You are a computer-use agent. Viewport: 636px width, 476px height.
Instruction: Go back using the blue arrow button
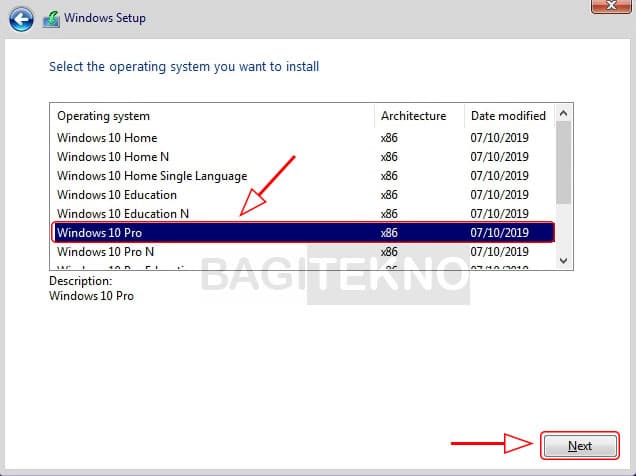[x=21, y=19]
